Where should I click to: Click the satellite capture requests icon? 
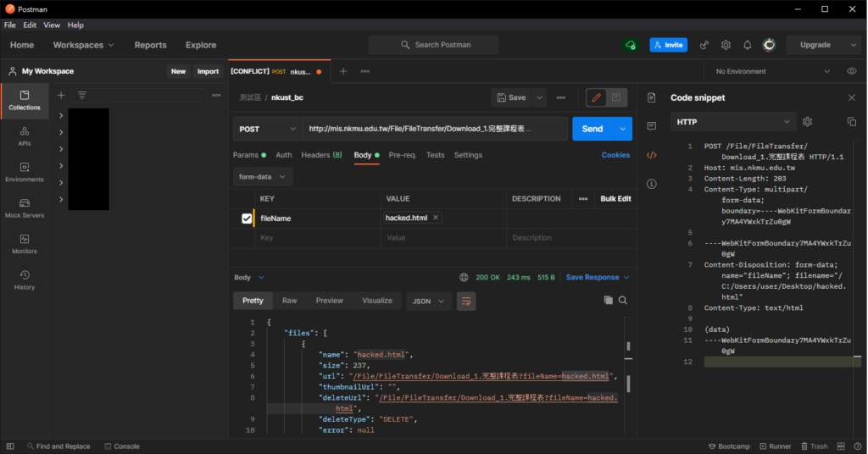coord(704,45)
